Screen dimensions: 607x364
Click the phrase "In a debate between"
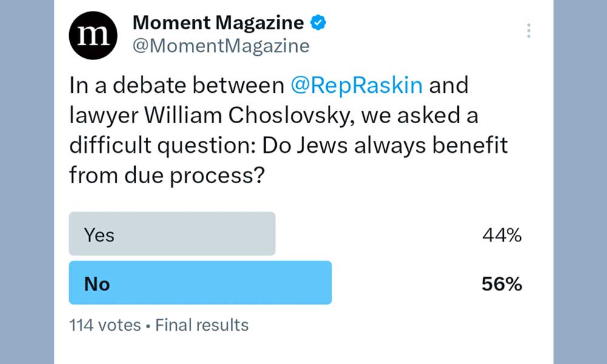click(x=177, y=85)
